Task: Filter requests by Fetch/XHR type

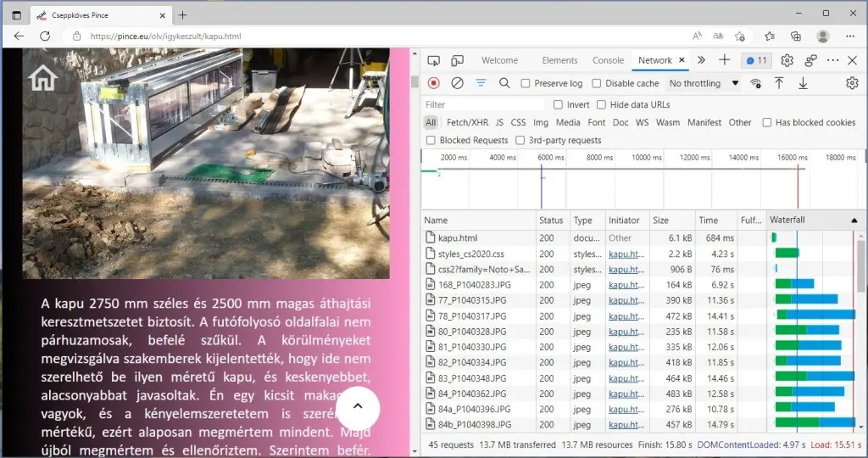Action: pos(467,123)
